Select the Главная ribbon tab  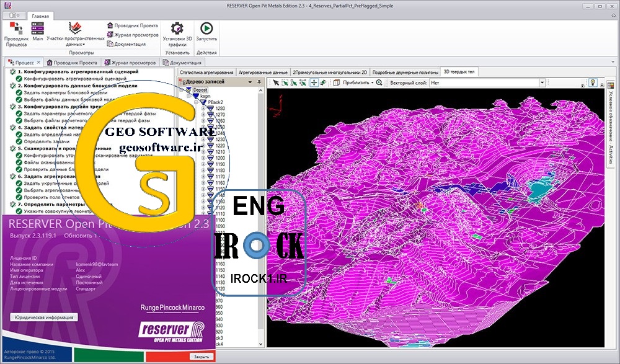tap(40, 16)
